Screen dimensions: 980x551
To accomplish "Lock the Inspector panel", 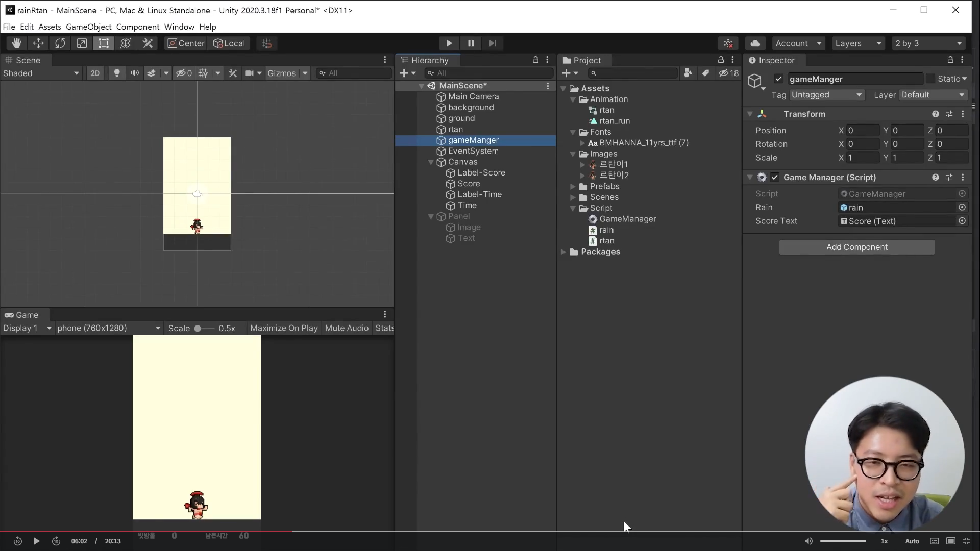I will (x=950, y=60).
